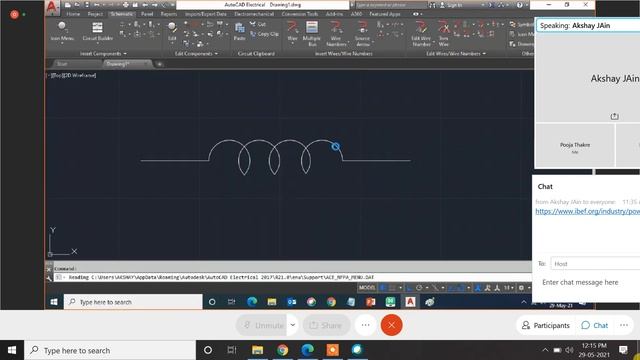Viewport: 640px width, 360px height.
Task: Open the Electromechanical ribbon tab
Action: [x=254, y=14]
